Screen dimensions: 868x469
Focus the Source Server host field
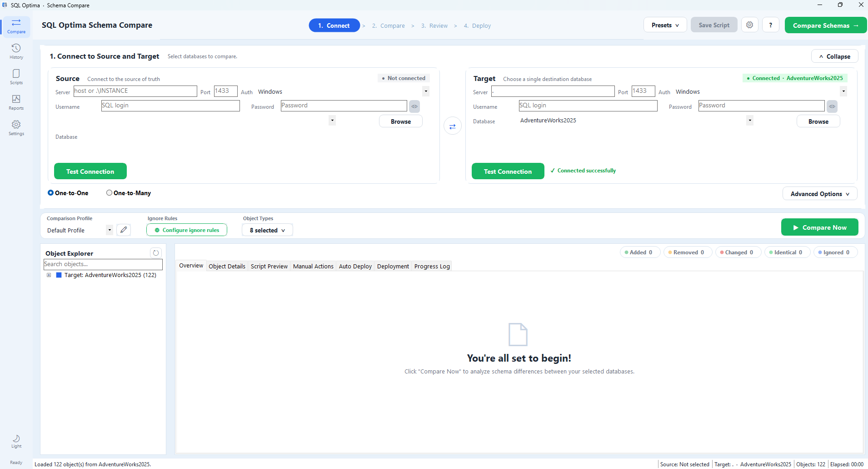click(x=135, y=91)
